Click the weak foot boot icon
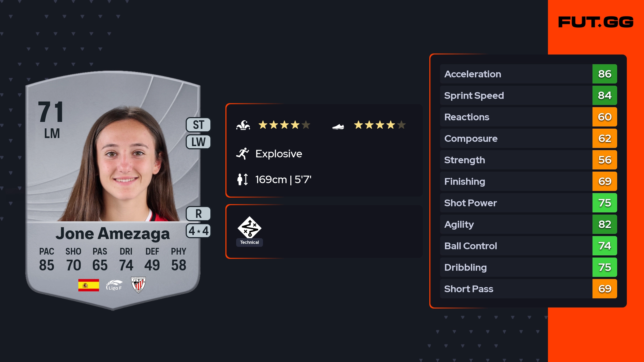Screen dimensions: 644x362 (338, 126)
